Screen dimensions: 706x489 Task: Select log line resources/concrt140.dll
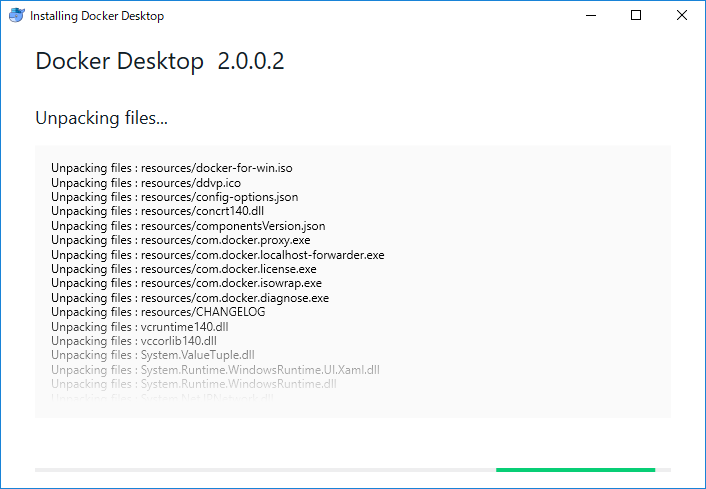[157, 211]
